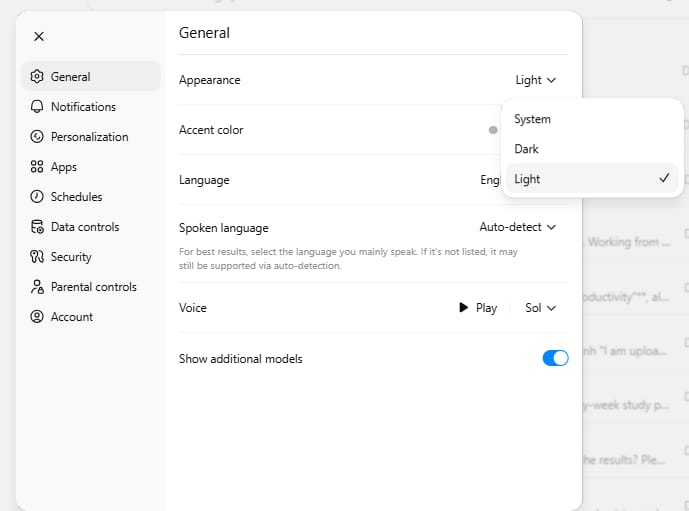Open the Language dropdown showing Eng
Image resolution: width=689 pixels, height=511 pixels.
tap(490, 180)
